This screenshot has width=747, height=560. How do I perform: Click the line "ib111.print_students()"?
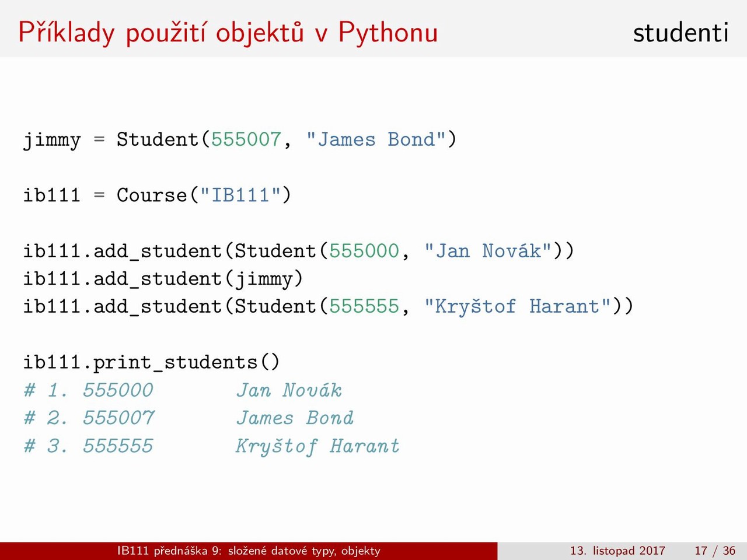coord(151,362)
